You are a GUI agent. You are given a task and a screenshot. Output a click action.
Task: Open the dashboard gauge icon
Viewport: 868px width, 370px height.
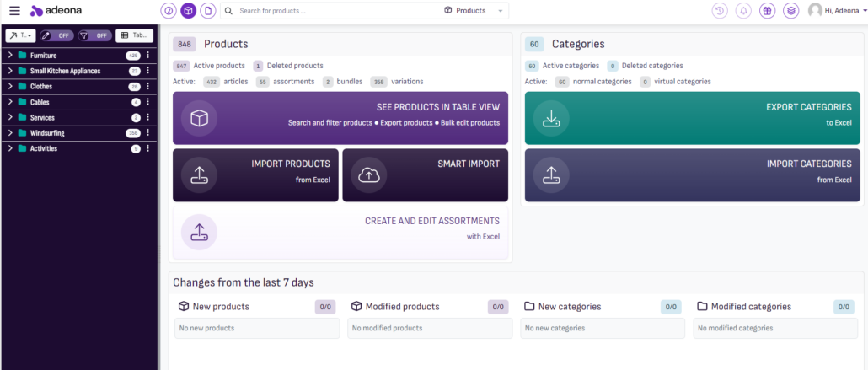point(169,10)
